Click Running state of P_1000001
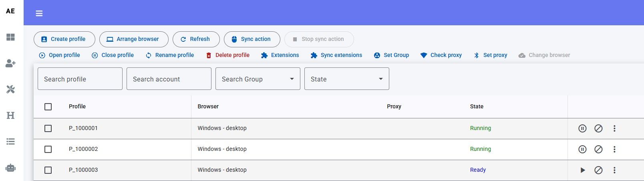 [x=481, y=128]
